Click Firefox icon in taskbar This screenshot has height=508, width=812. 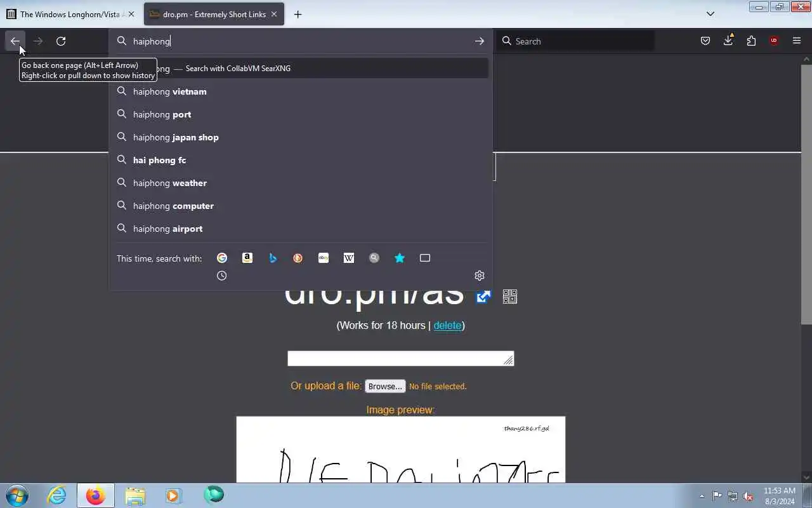(96, 495)
